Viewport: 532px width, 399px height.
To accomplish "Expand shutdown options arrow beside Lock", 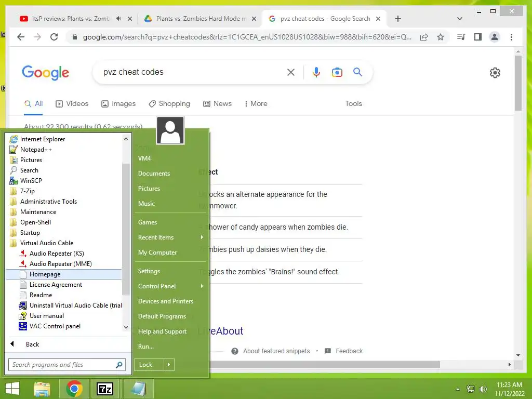I will coord(169,365).
